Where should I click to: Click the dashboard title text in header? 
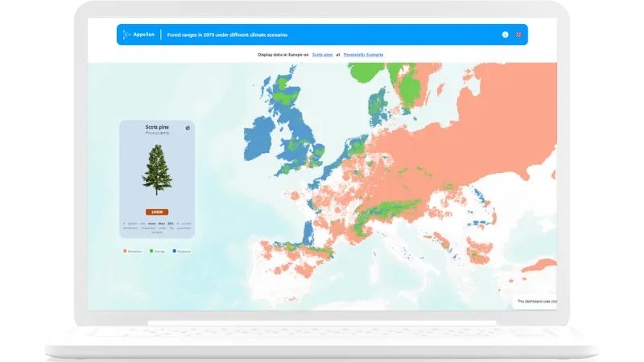tap(227, 35)
